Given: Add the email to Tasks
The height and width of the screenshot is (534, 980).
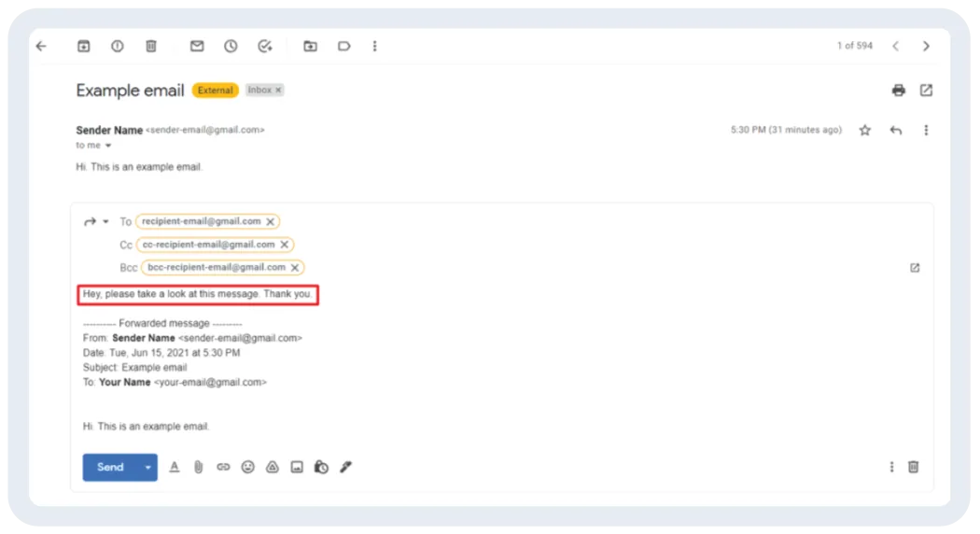Looking at the screenshot, I should click(264, 47).
